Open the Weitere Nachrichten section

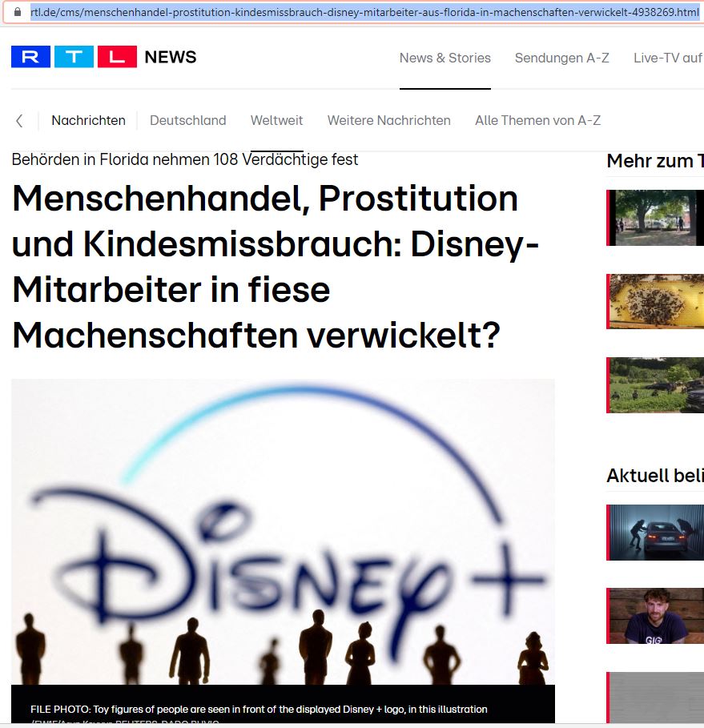click(x=388, y=120)
